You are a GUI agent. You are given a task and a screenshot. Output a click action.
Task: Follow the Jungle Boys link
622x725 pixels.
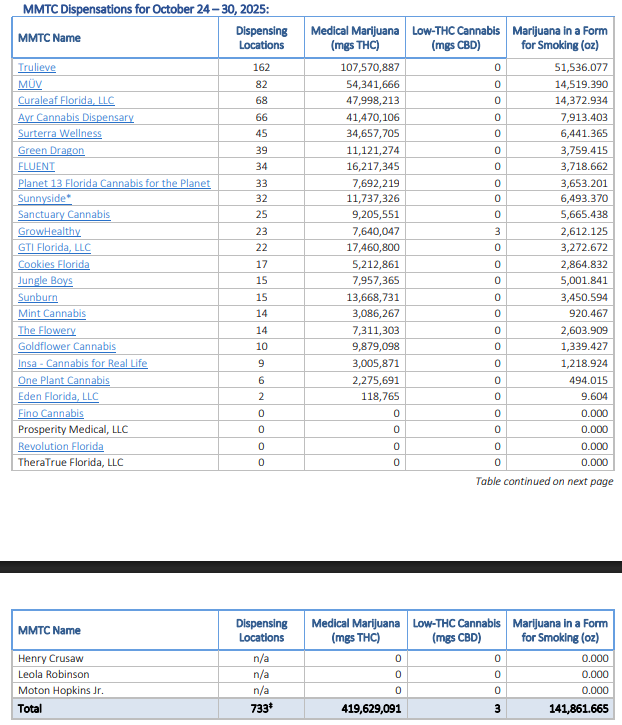coord(45,281)
